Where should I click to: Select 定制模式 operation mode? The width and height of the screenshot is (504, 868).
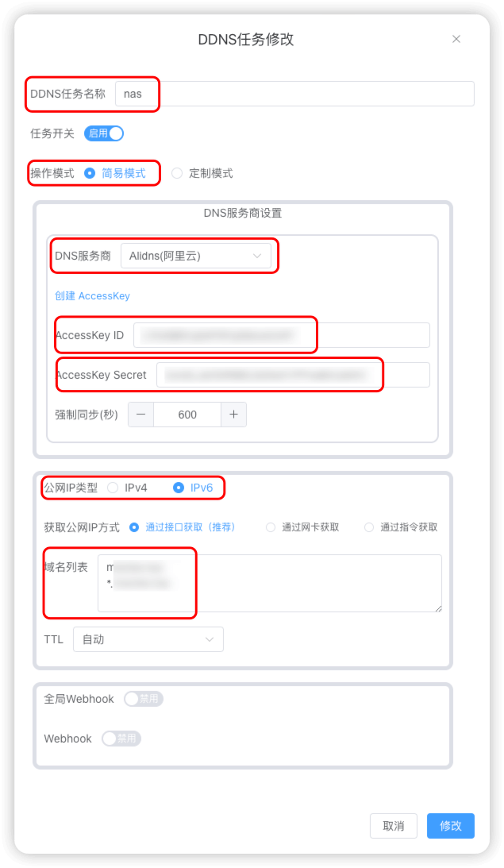(x=202, y=173)
